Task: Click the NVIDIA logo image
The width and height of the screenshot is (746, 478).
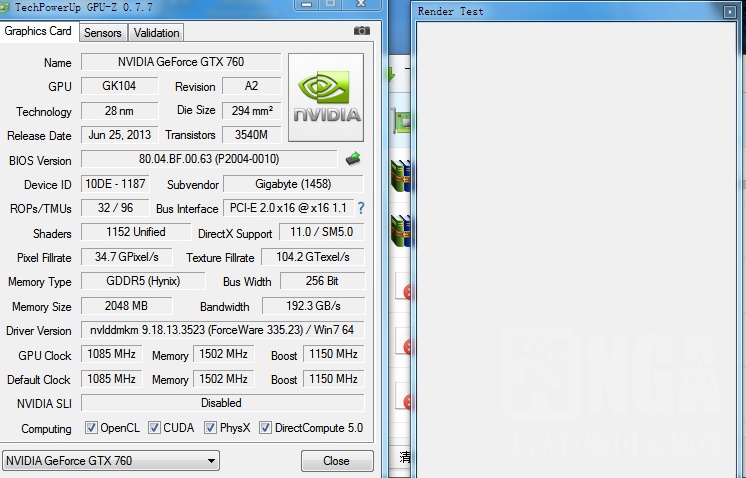Action: pos(326,98)
